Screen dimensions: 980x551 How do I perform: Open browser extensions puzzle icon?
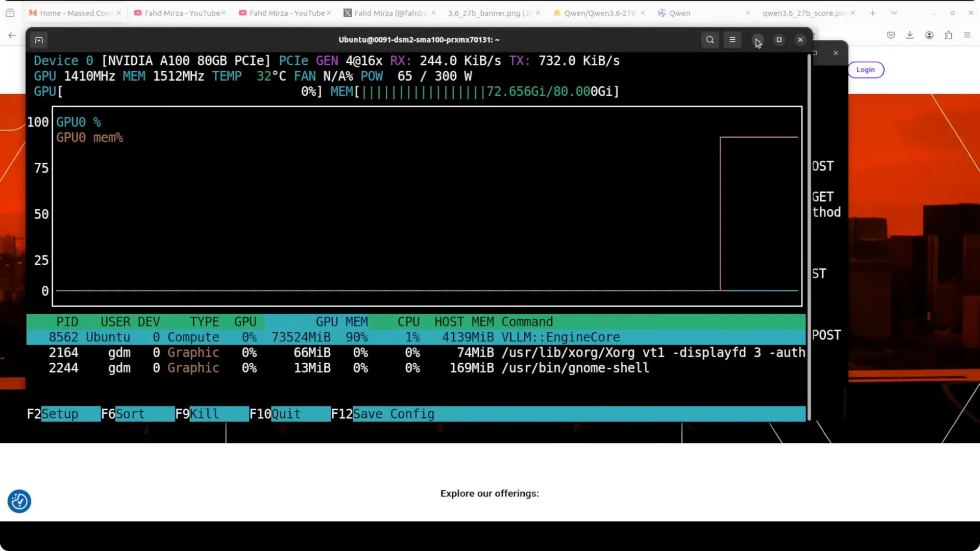(948, 35)
